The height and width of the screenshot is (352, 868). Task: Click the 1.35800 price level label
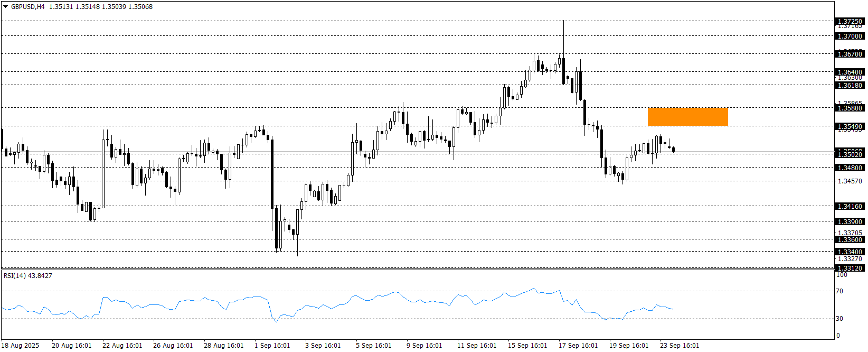pyautogui.click(x=850, y=108)
